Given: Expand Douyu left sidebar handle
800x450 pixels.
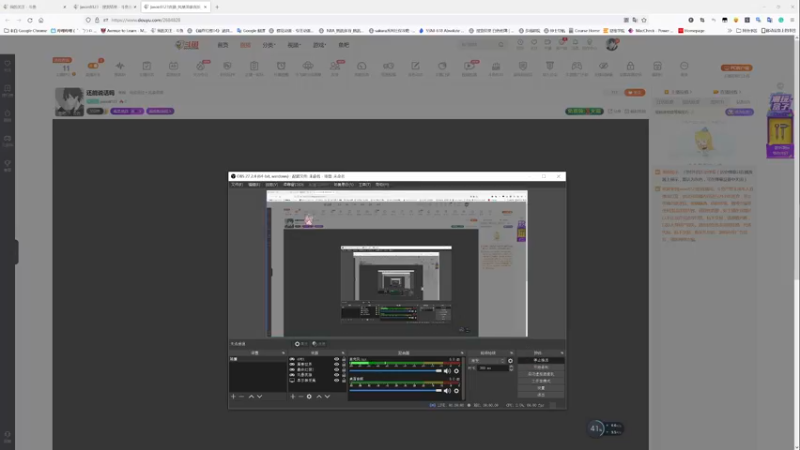Looking at the screenshot, I should (16, 252).
